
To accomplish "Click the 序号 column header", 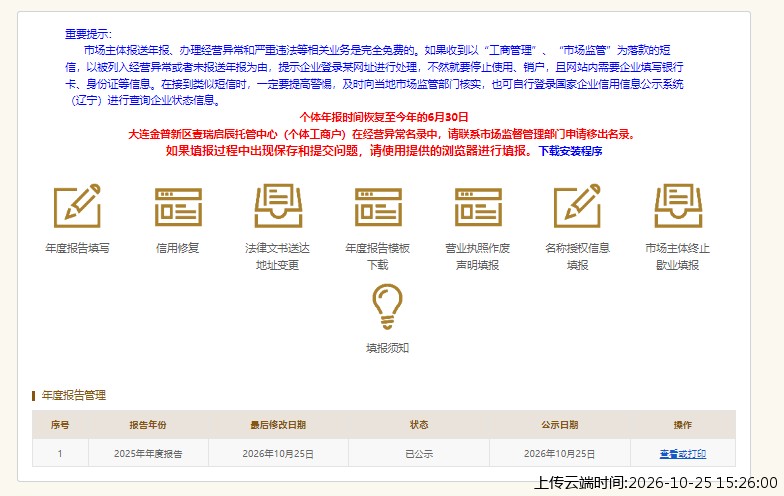I will (x=60, y=425).
